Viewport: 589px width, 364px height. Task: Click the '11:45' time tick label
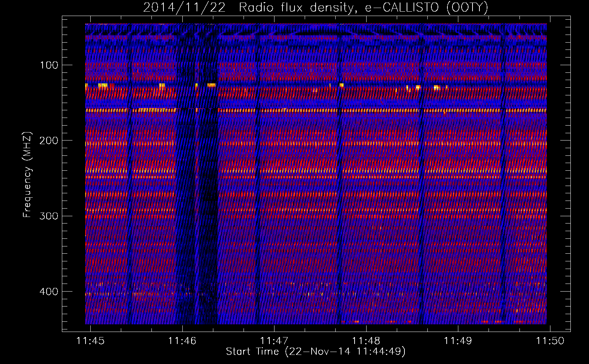click(90, 341)
